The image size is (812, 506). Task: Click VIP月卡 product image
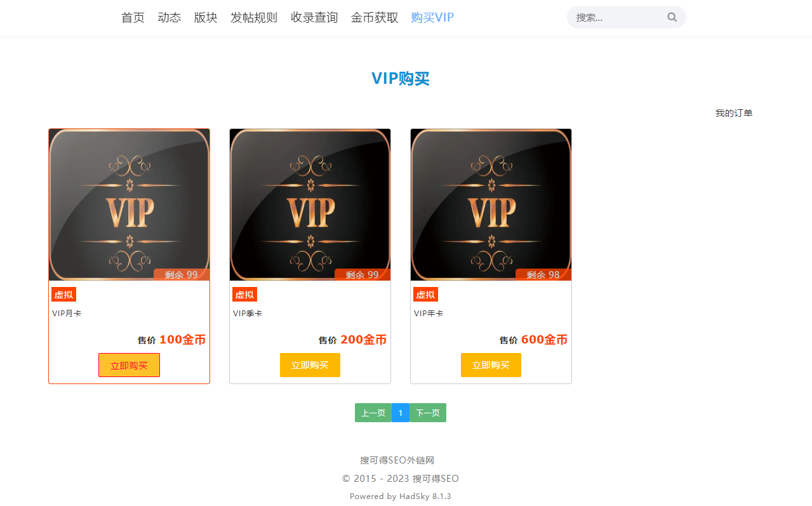(x=130, y=205)
